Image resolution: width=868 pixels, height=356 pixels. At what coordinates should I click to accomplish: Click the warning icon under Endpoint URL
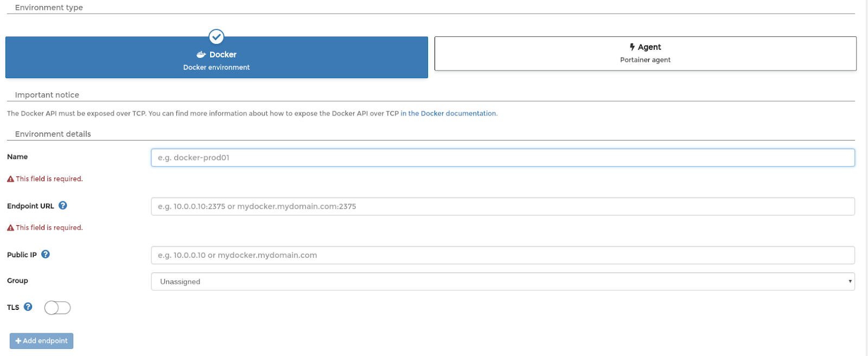click(10, 228)
